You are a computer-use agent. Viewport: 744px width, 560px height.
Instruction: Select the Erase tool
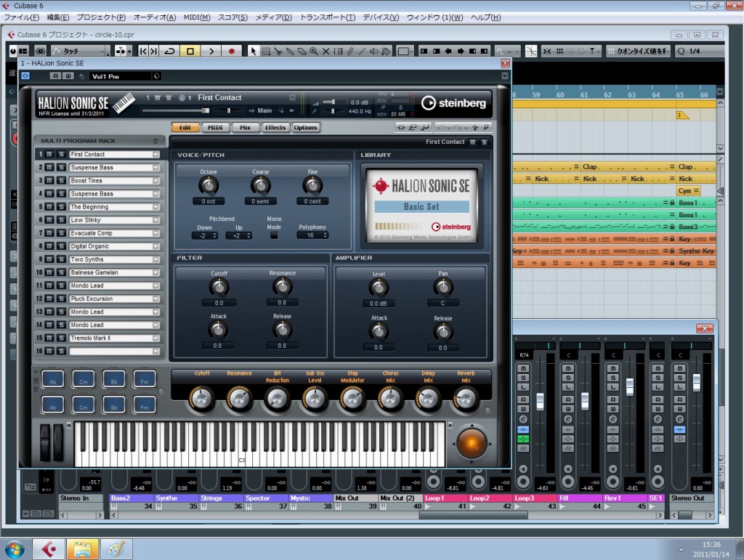click(302, 52)
